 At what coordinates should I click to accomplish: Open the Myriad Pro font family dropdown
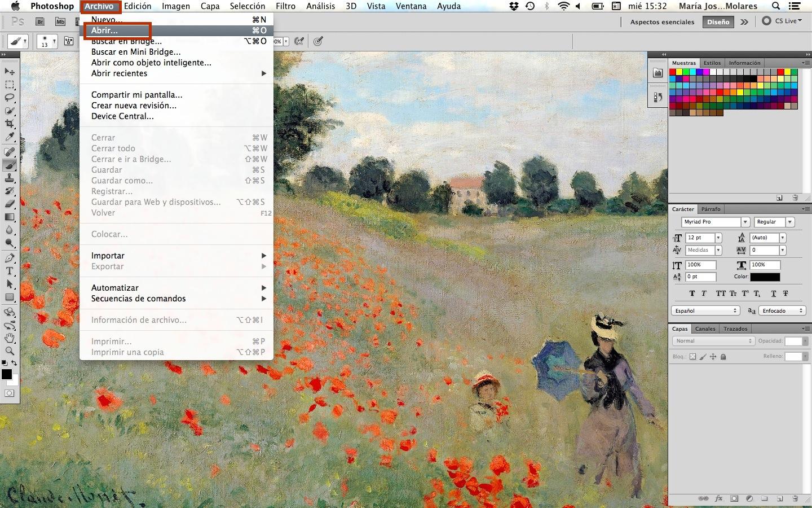tap(745, 222)
